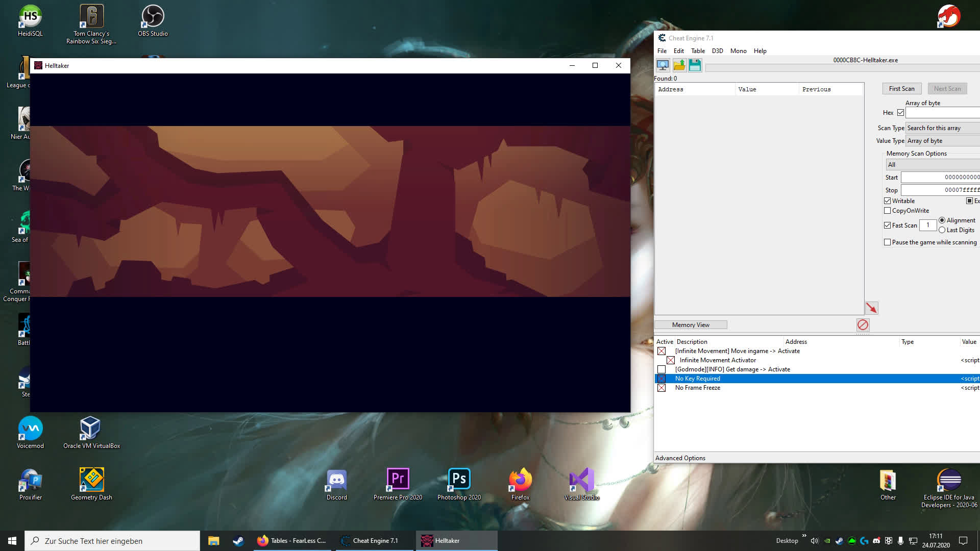Open the D3D menu

tap(717, 51)
